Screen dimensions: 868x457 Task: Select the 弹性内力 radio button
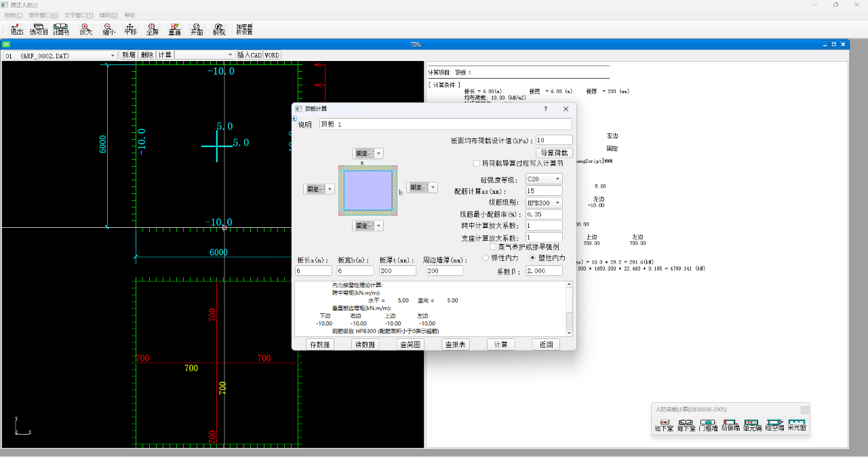click(486, 258)
